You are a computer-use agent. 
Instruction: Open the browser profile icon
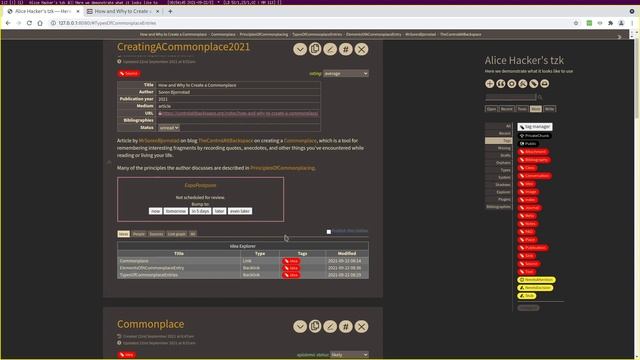621,23
